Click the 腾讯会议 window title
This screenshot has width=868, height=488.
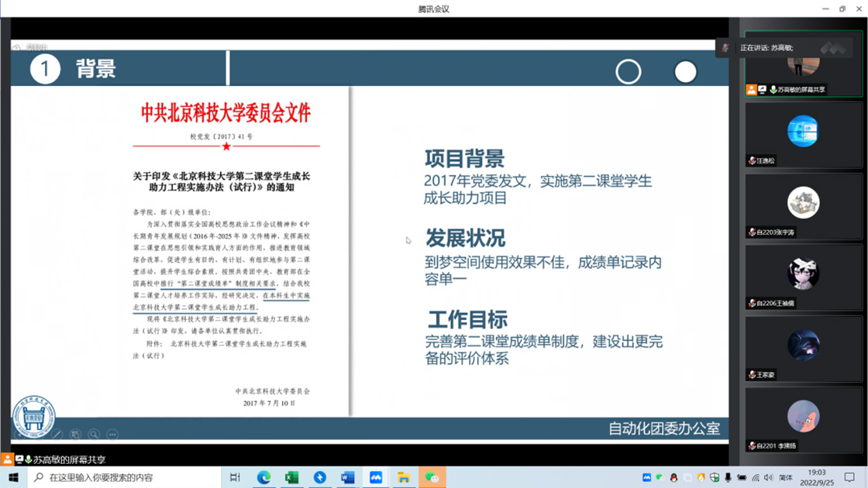pos(434,9)
